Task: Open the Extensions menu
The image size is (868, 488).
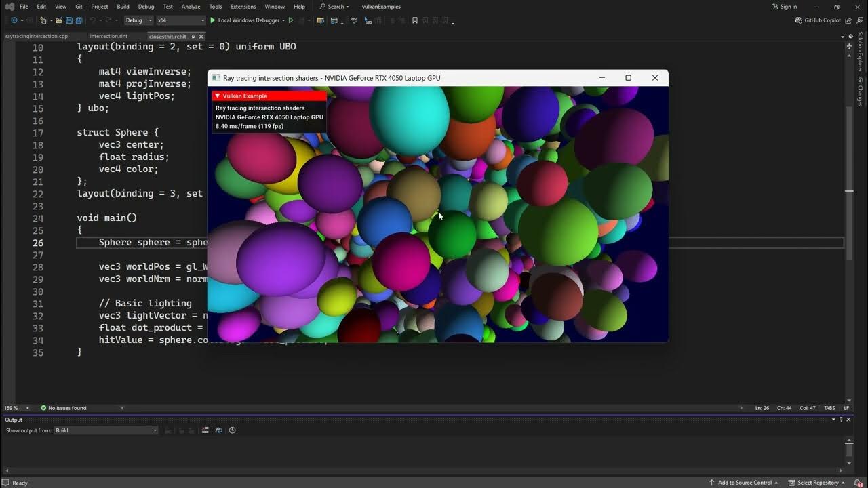Action: 243,7
